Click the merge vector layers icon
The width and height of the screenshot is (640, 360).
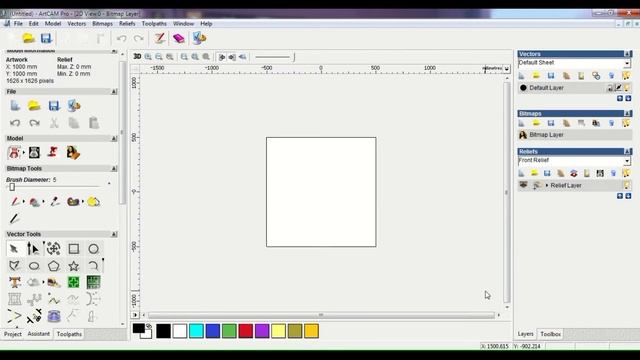pyautogui.click(x=596, y=76)
